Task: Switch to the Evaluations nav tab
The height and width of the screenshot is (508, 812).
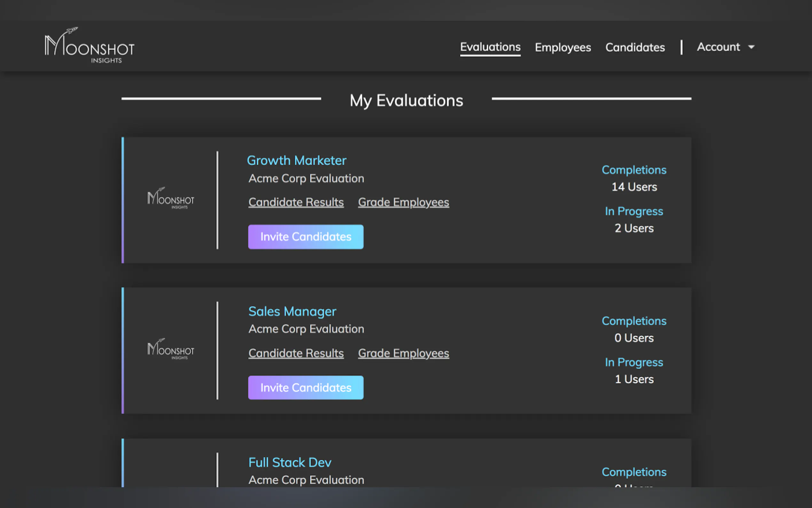Action: (490, 47)
